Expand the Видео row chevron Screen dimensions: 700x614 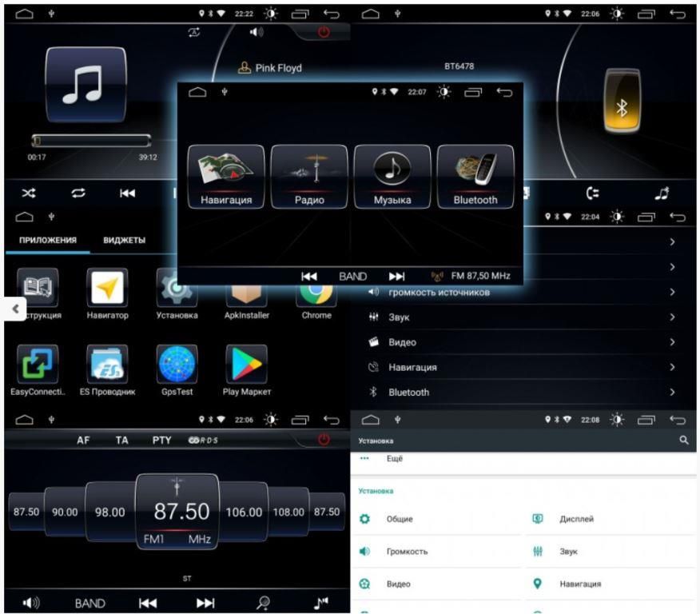(672, 342)
